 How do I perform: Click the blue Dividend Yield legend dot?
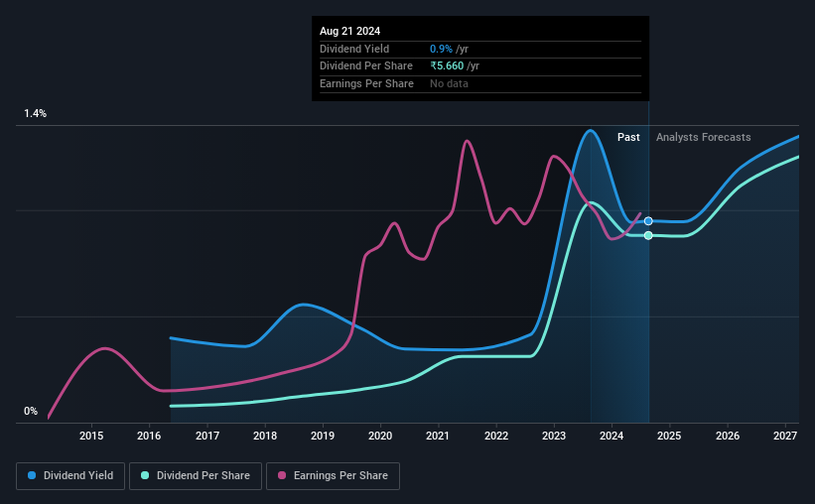pyautogui.click(x=32, y=475)
